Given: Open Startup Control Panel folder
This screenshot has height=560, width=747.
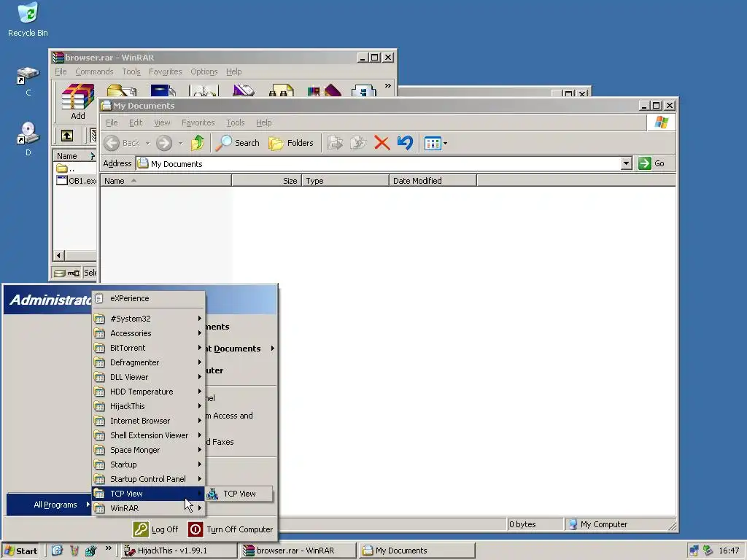Looking at the screenshot, I should [149, 479].
